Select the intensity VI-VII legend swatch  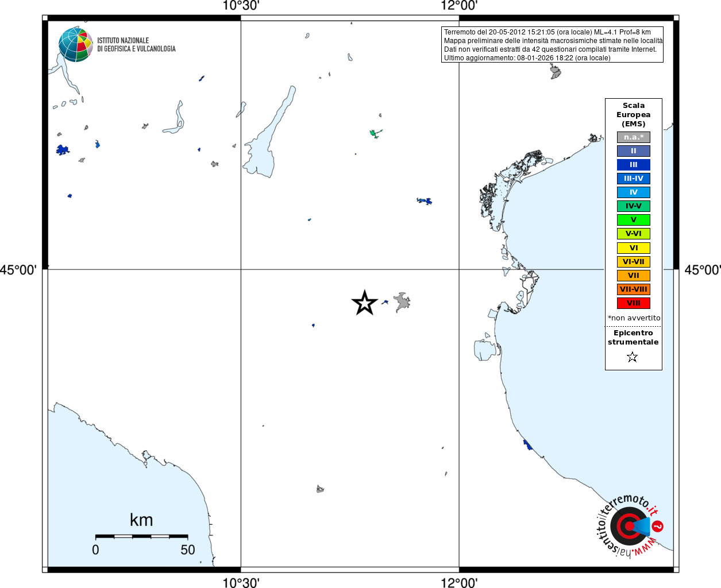pyautogui.click(x=634, y=262)
